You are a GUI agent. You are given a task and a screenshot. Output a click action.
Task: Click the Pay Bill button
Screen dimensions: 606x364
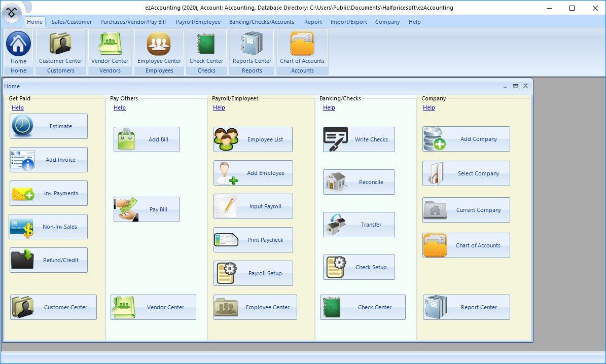pyautogui.click(x=147, y=209)
